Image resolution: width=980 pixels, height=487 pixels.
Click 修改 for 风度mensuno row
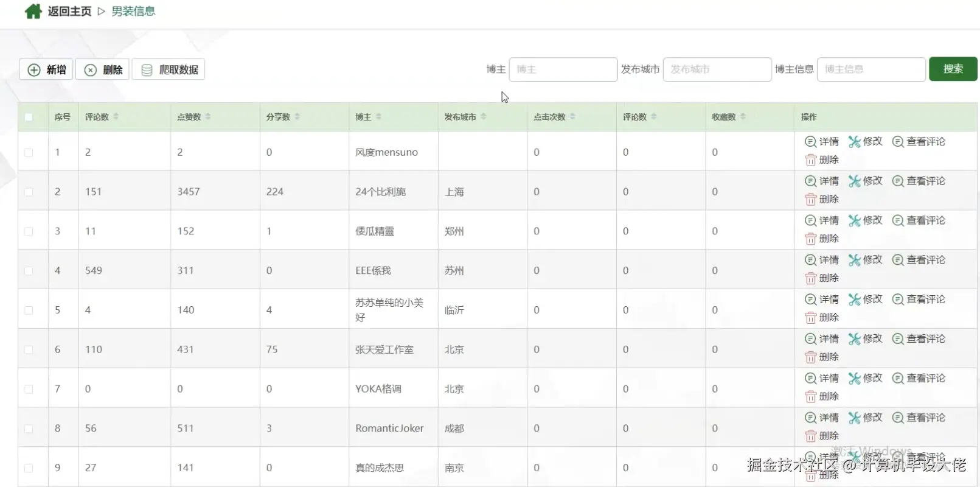pos(865,142)
